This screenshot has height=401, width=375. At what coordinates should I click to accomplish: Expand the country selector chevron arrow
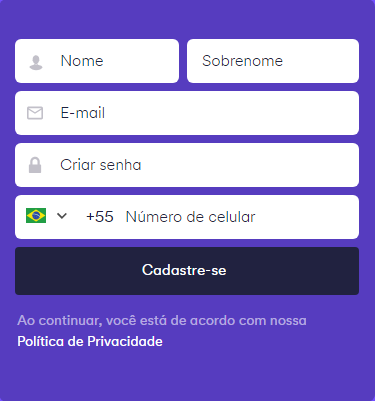coord(62,216)
